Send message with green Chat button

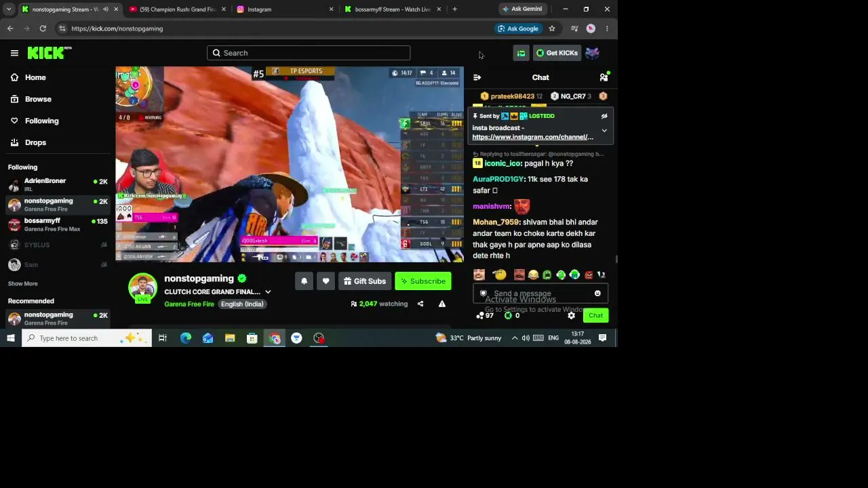pyautogui.click(x=595, y=316)
